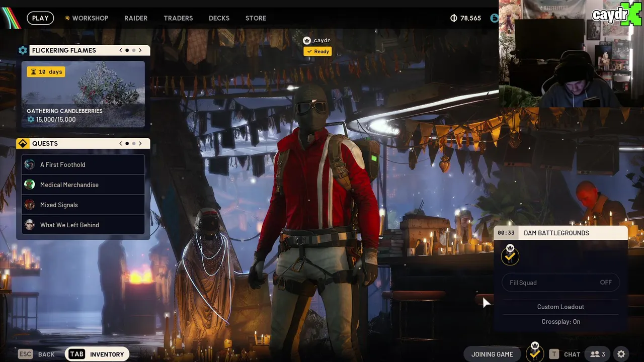Open the Gathering Candleberries event card
This screenshot has height=362, width=644.
pos(83,95)
